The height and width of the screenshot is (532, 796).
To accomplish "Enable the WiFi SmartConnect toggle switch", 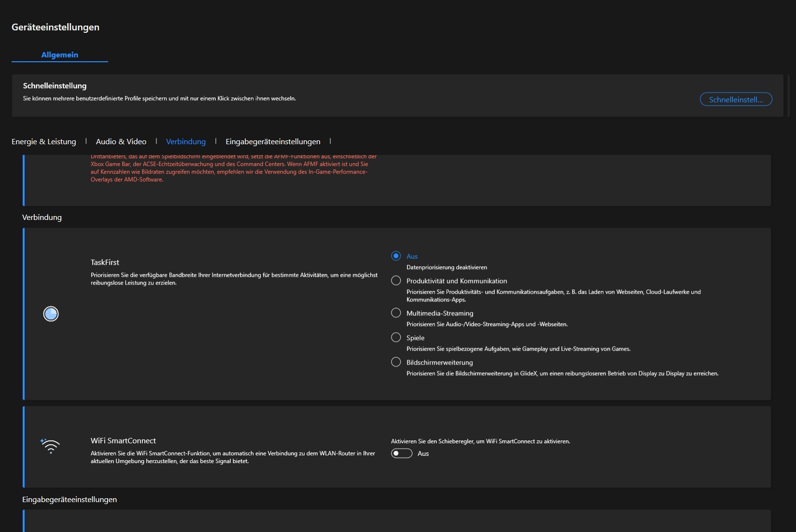I will tap(402, 453).
